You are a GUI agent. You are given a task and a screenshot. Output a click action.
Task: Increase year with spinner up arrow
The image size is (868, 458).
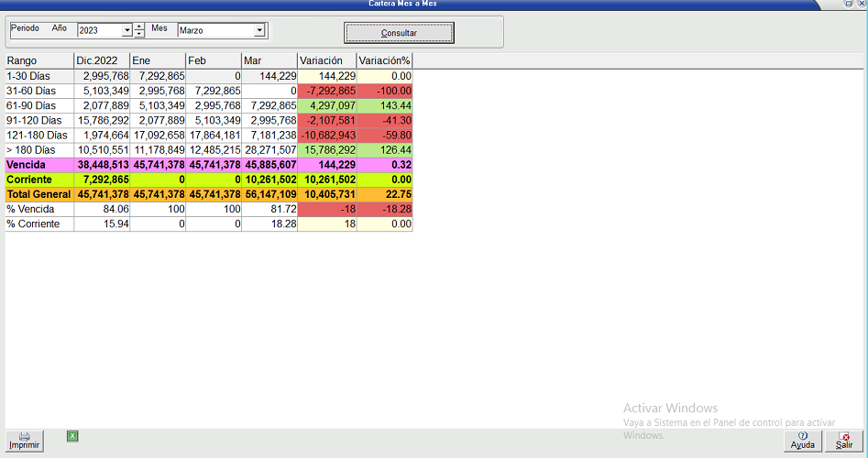[x=138, y=27]
